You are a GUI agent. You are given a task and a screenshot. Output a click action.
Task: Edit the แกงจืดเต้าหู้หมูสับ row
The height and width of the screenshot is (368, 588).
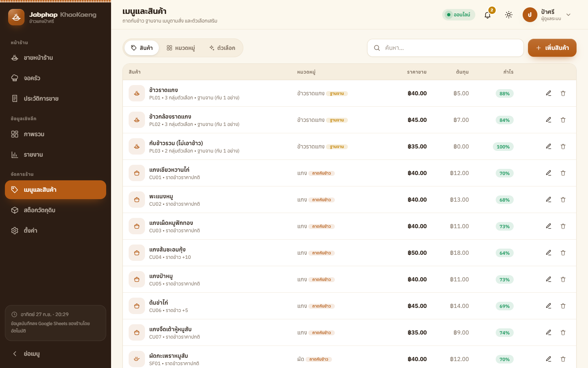coord(548,332)
